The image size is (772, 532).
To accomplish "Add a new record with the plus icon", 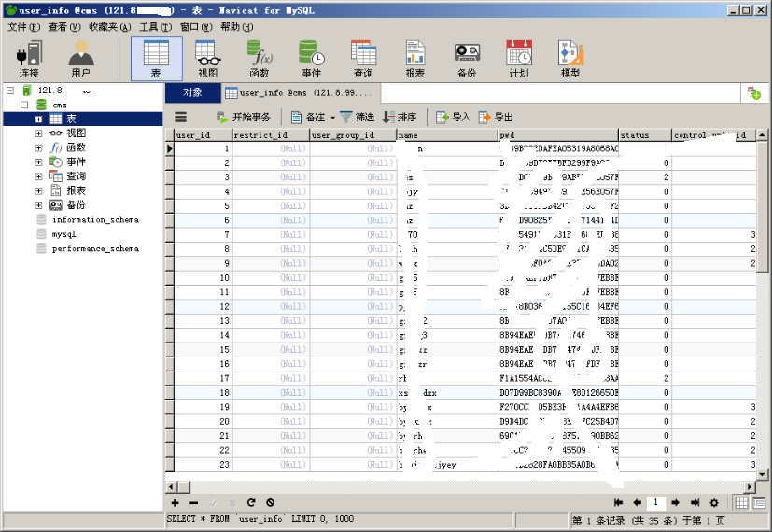I will [175, 503].
